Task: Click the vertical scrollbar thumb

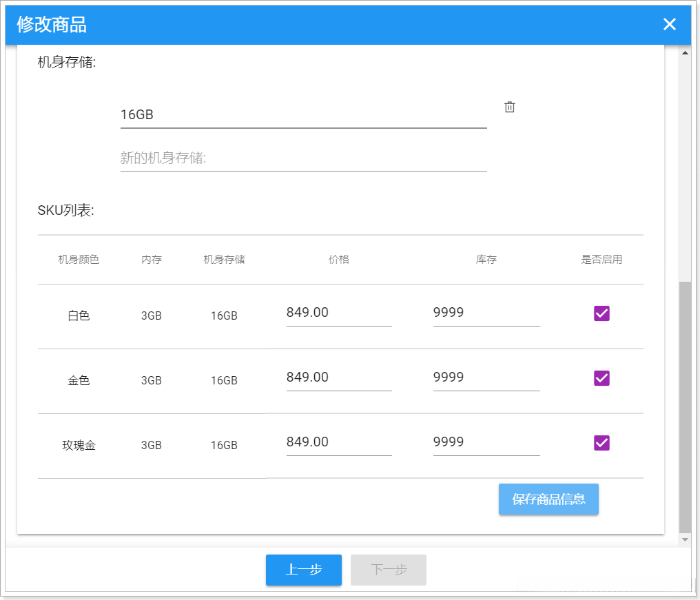Action: 685,407
